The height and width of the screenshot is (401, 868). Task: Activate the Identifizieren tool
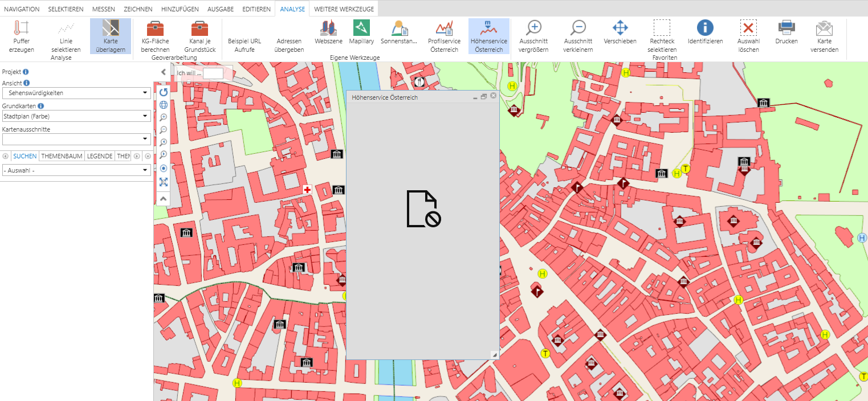[x=705, y=32]
